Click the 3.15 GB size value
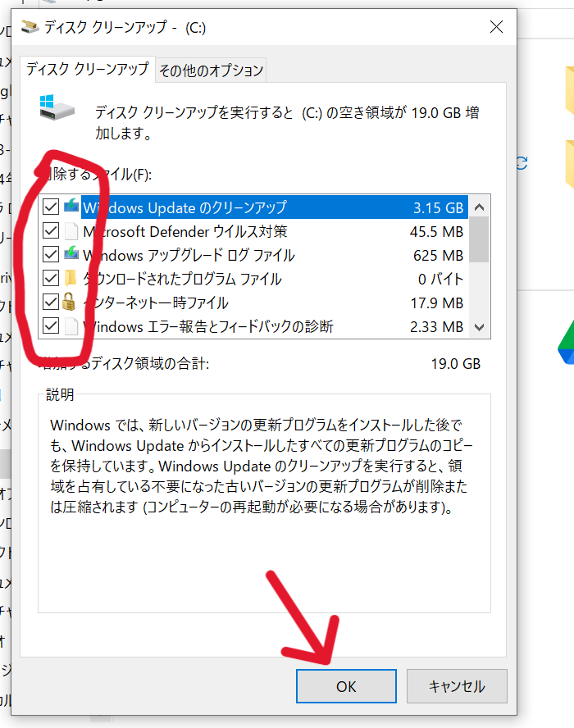 (x=438, y=207)
